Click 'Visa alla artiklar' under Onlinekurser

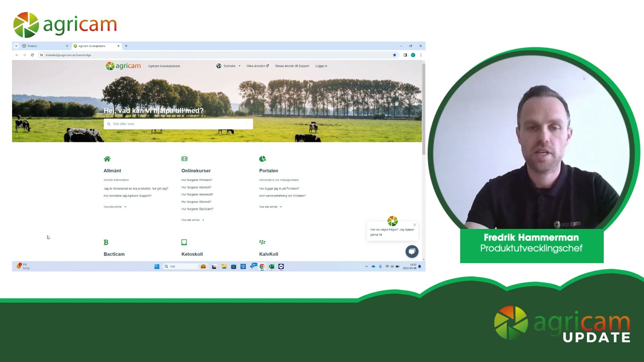[x=193, y=220]
